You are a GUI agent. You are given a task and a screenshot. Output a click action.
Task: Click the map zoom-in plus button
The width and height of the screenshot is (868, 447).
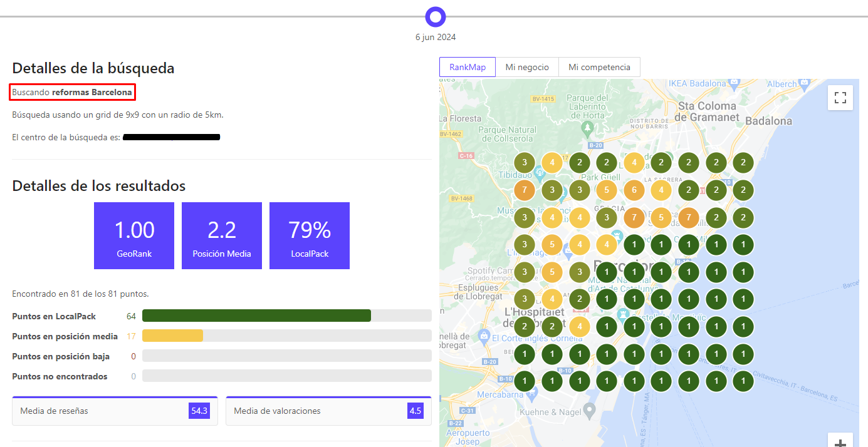pos(840,441)
